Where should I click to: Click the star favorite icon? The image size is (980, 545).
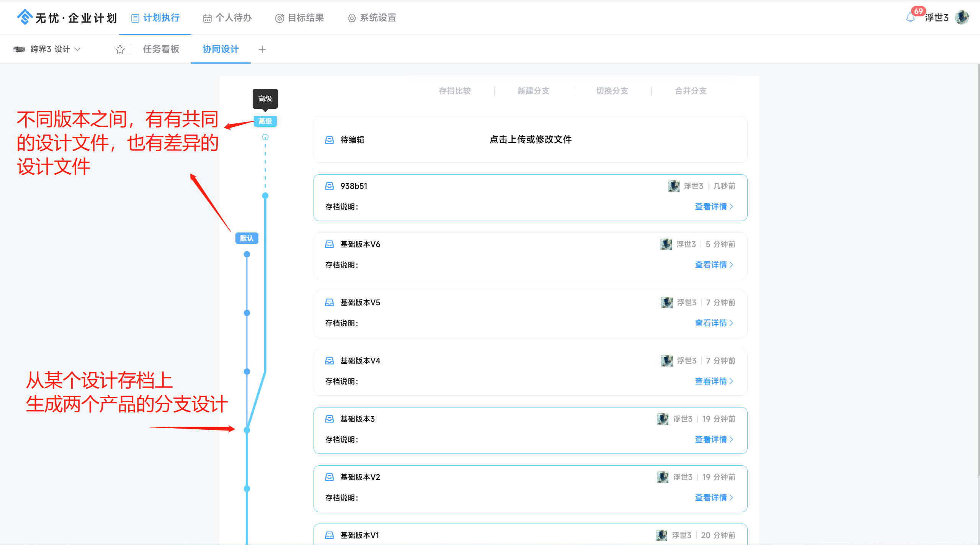[120, 49]
